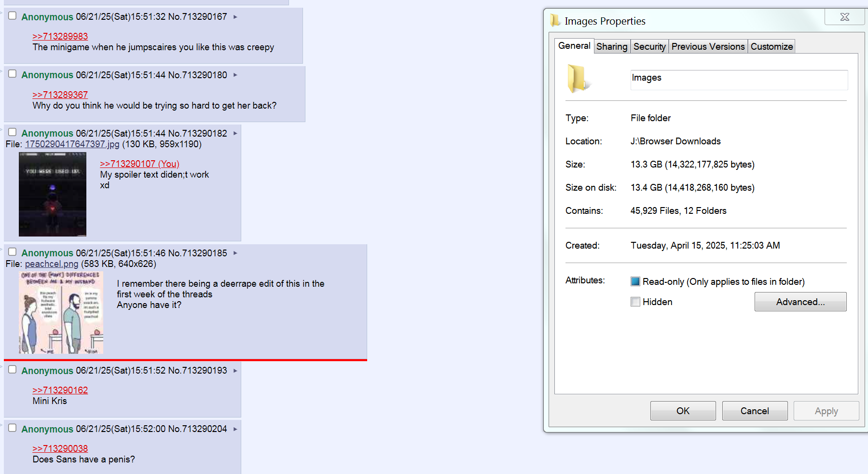Open post menu arrow for No.713290193
The width and height of the screenshot is (868, 474).
(x=235, y=371)
